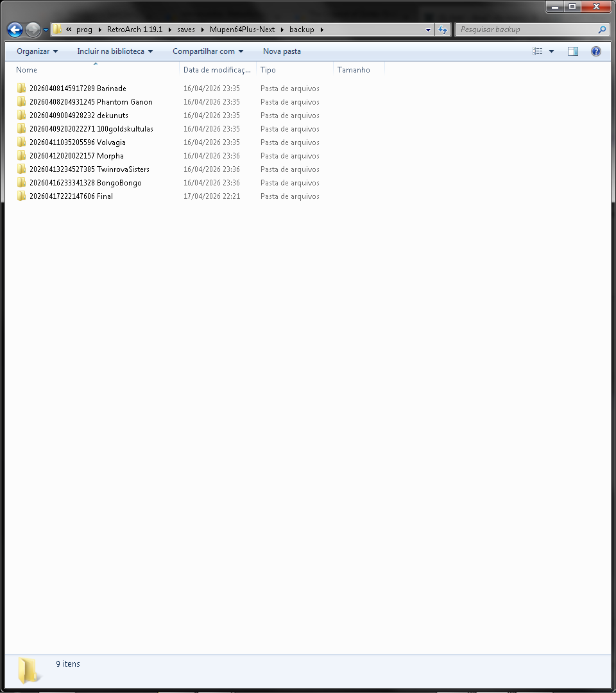Click the search magnifier icon
Screen dimensions: 616x693
[601, 30]
